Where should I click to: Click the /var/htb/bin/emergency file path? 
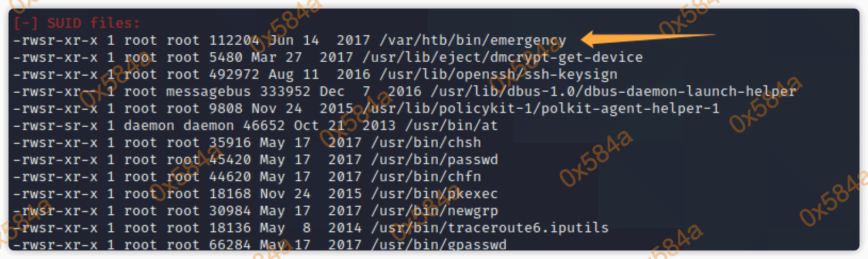472,41
